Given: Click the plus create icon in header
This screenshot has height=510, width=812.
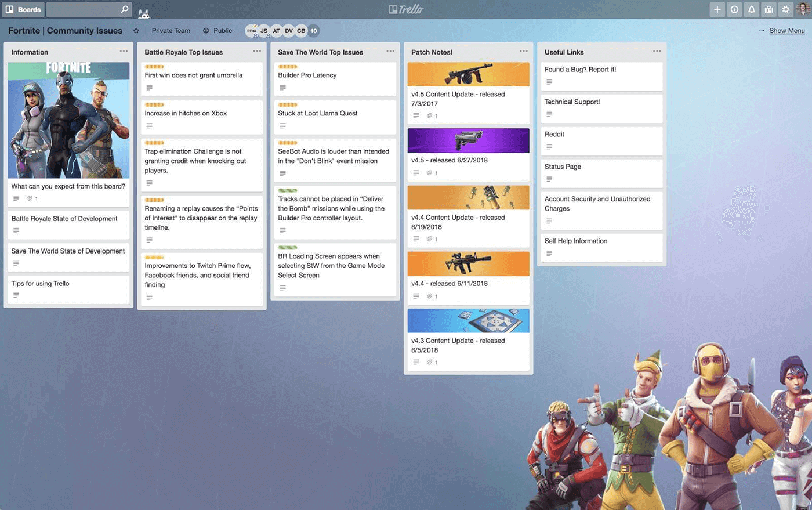Looking at the screenshot, I should pos(717,9).
